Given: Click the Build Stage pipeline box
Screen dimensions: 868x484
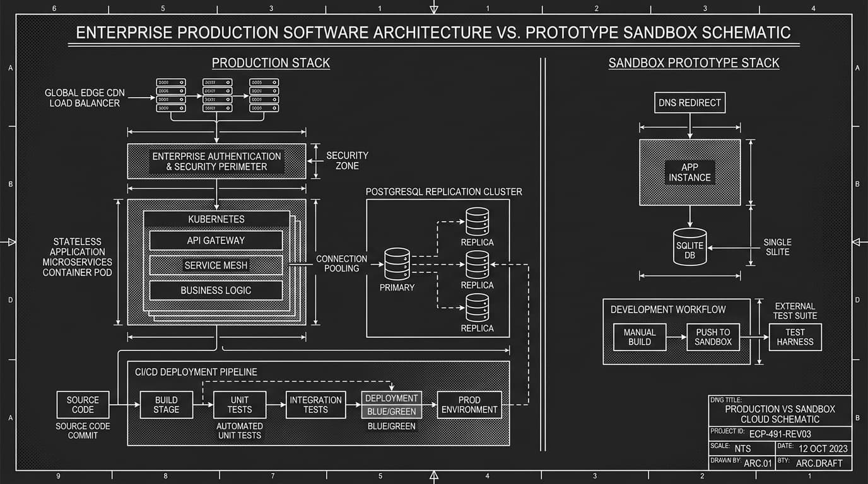Looking at the screenshot, I should tap(166, 405).
